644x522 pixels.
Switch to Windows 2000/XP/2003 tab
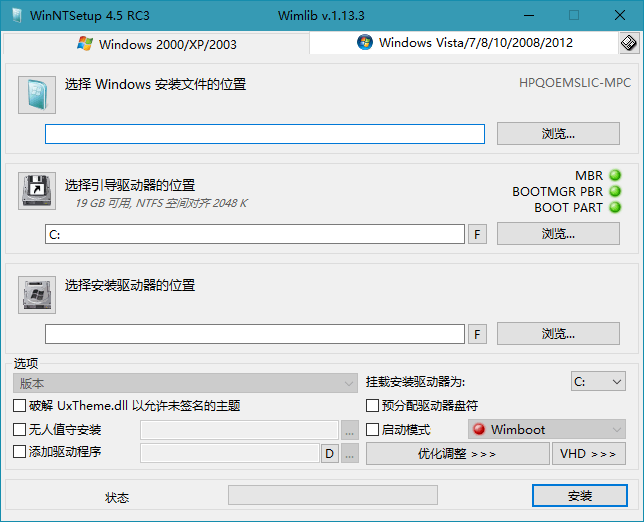156,45
